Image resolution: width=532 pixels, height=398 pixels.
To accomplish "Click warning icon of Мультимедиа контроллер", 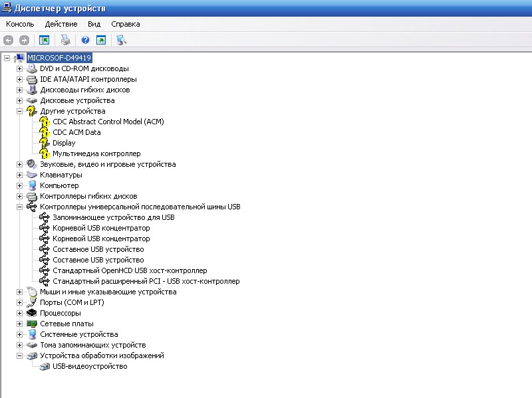I will click(x=45, y=153).
